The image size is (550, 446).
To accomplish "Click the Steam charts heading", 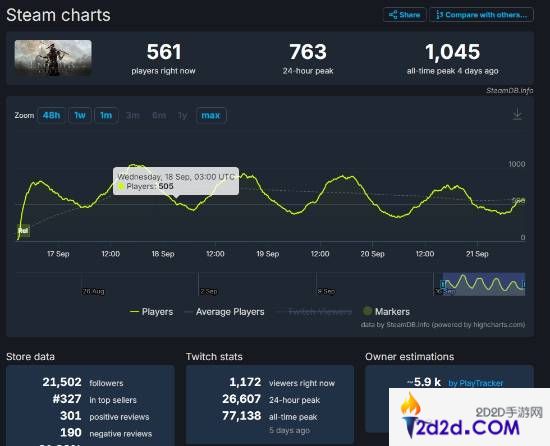I will (x=58, y=15).
